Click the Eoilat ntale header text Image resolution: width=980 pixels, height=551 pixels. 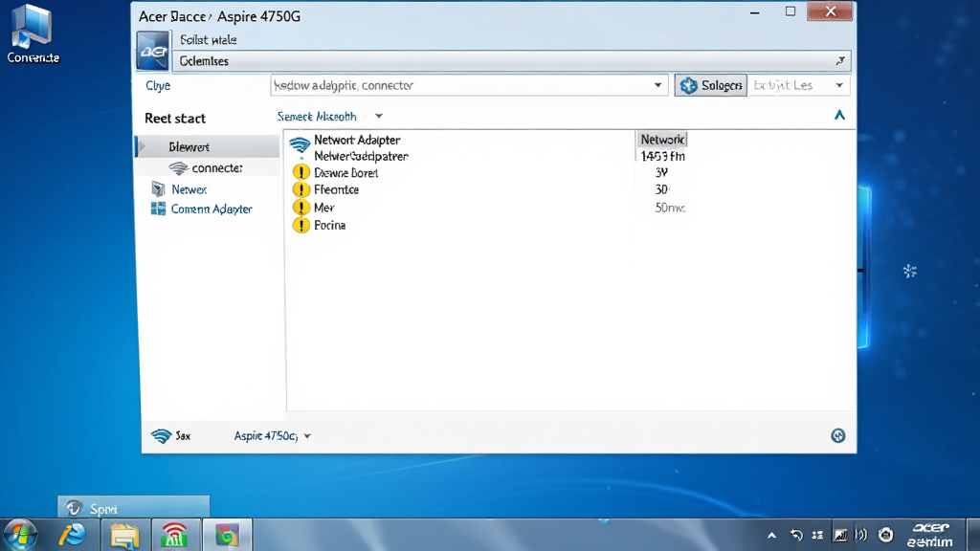click(208, 40)
